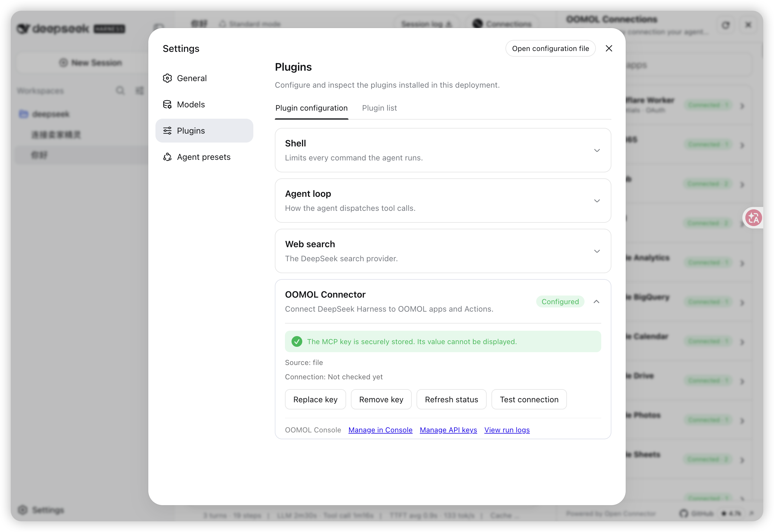774x532 pixels.
Task: Click the Connection: Not checked yet text
Action: coord(334,377)
